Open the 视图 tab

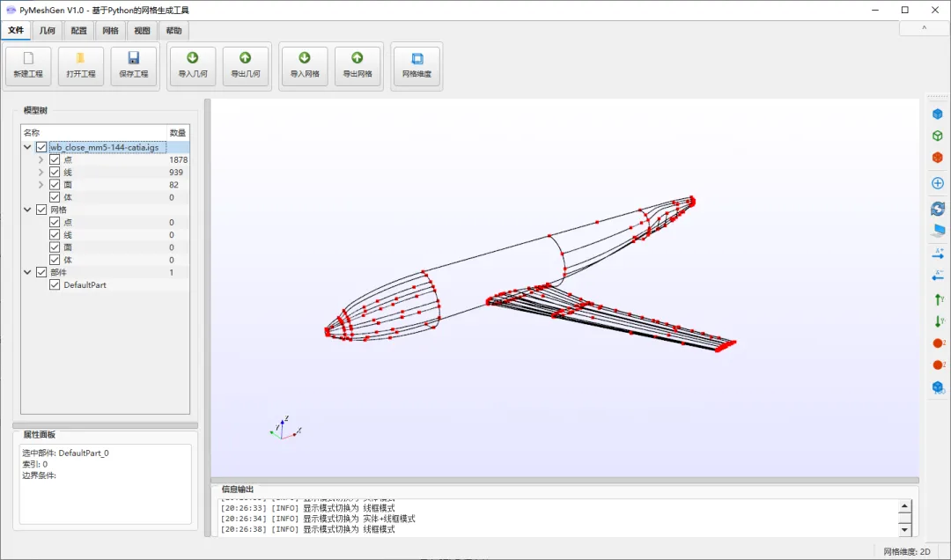[142, 30]
